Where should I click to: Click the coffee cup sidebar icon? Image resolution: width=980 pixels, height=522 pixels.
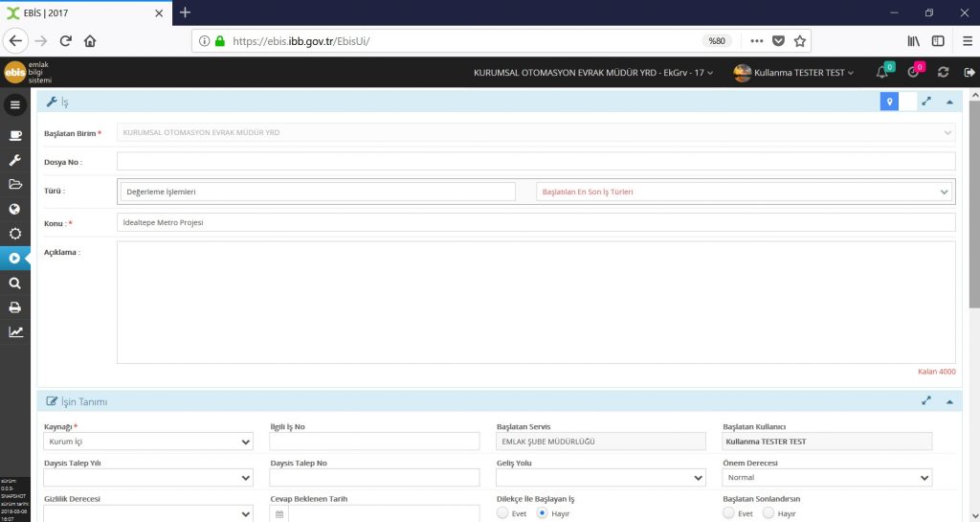(x=15, y=136)
